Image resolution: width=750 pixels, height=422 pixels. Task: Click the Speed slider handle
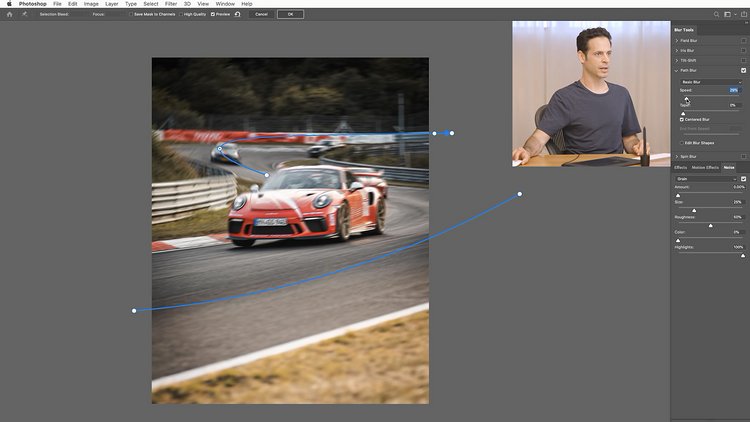pyautogui.click(x=687, y=99)
